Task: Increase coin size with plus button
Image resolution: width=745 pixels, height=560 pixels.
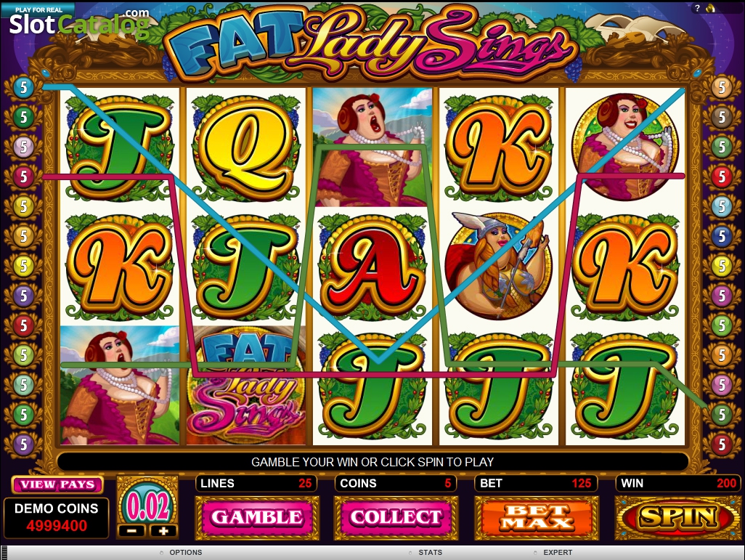Action: pyautogui.click(x=163, y=530)
